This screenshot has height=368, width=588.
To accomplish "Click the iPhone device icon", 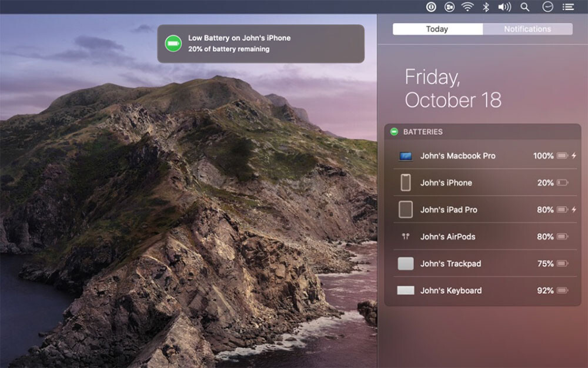I will tap(405, 183).
